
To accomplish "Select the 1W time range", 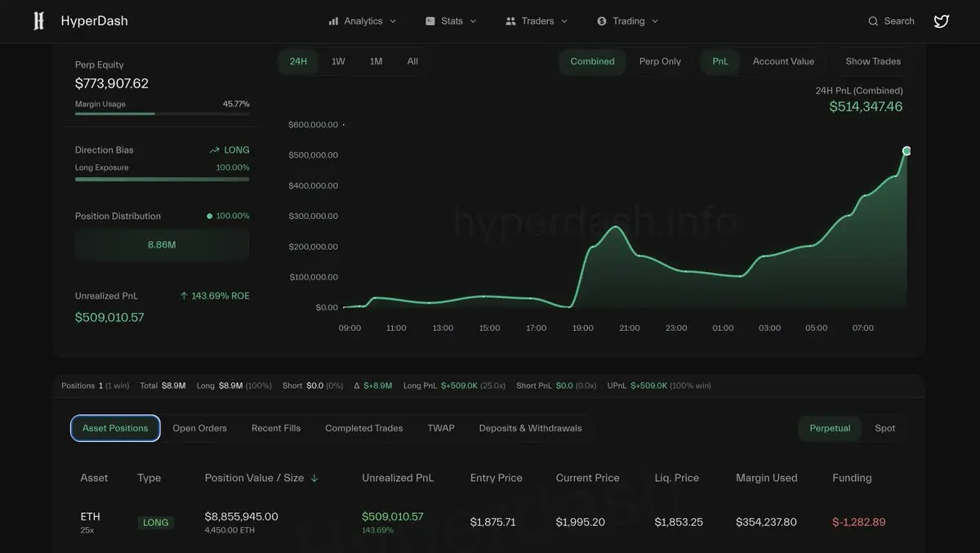I will [338, 61].
